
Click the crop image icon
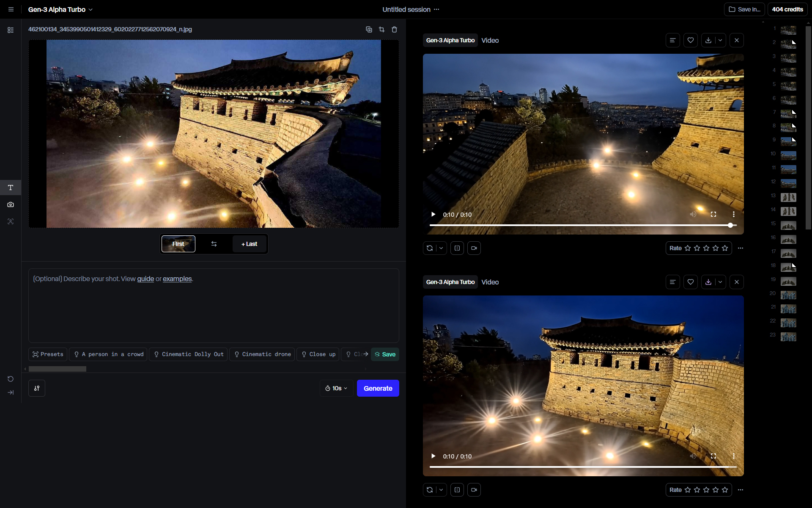pos(381,29)
